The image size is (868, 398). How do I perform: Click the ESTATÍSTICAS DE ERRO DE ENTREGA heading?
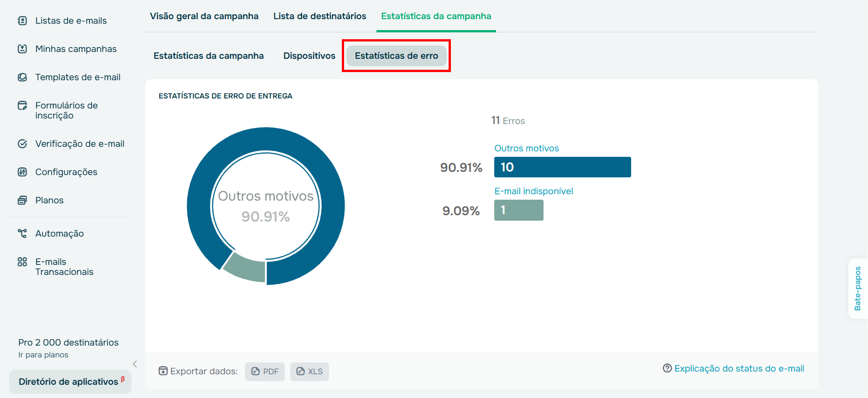click(x=225, y=96)
